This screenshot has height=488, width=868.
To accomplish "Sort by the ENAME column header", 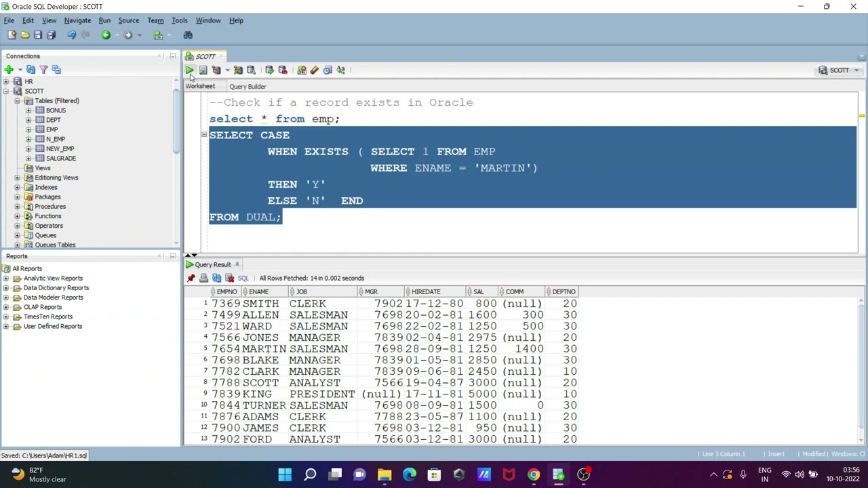I will point(265,291).
